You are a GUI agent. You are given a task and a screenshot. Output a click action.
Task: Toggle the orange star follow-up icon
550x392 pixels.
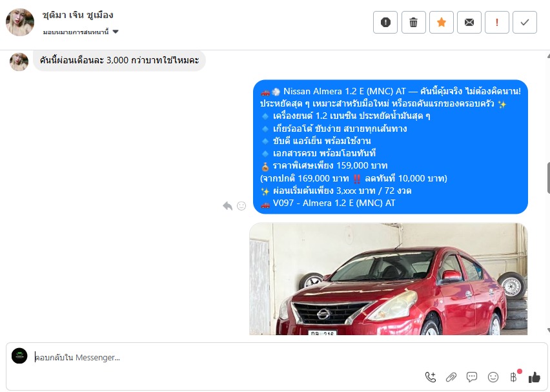point(442,23)
